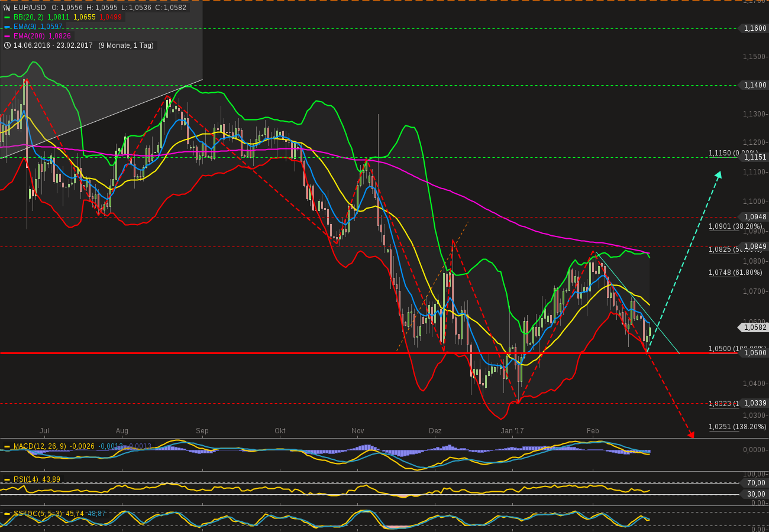The height and width of the screenshot is (532, 769).
Task: Click the yellow MACD legend color marker
Action: coord(7,446)
